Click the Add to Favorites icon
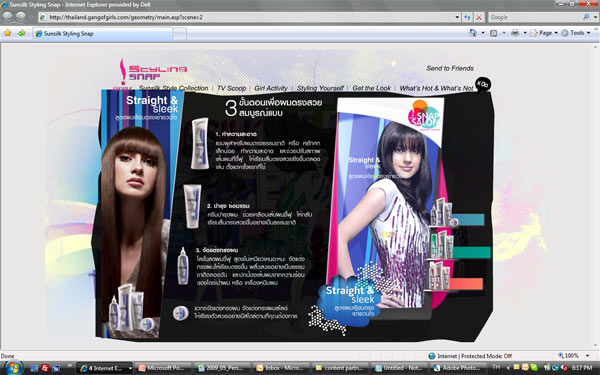The width and height of the screenshot is (600, 375). (x=22, y=33)
